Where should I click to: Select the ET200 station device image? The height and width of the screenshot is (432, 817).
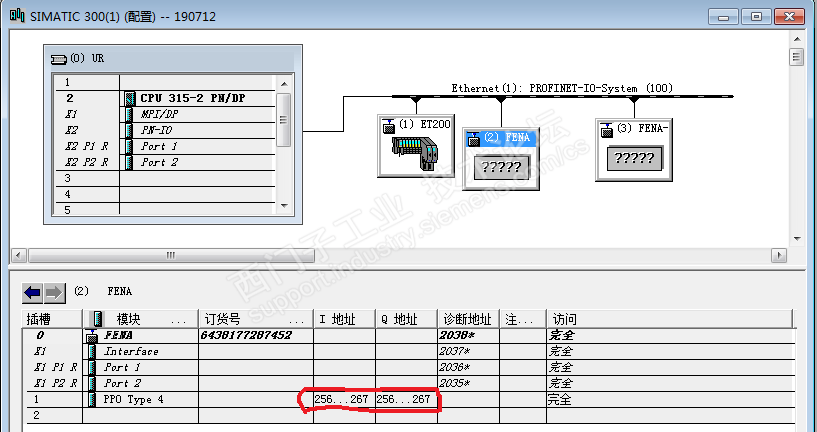[415, 152]
